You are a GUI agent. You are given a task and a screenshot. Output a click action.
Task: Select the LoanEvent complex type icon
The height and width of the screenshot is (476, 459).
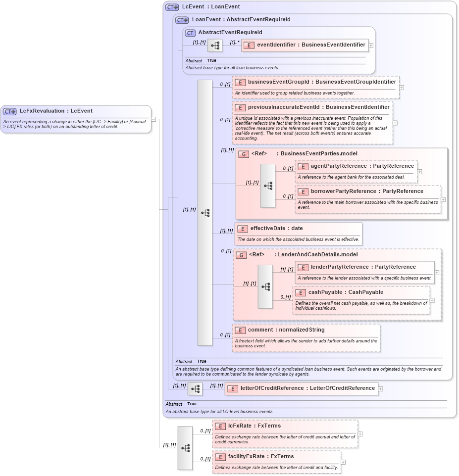[181, 20]
